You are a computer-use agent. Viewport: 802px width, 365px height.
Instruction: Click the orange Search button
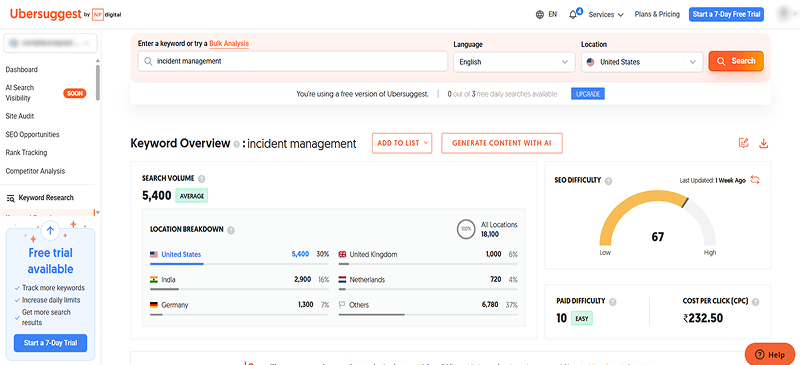(736, 61)
